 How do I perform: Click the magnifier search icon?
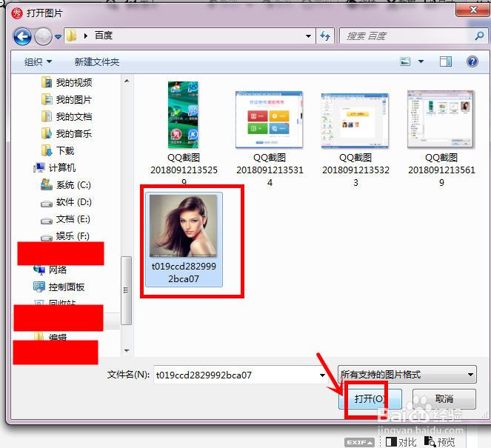pyautogui.click(x=479, y=36)
